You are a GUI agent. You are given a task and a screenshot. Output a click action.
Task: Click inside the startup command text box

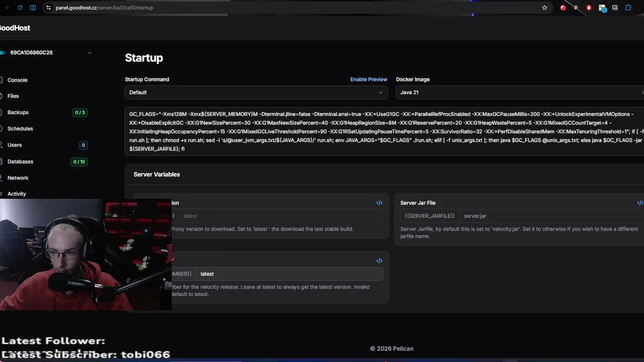[384, 131]
